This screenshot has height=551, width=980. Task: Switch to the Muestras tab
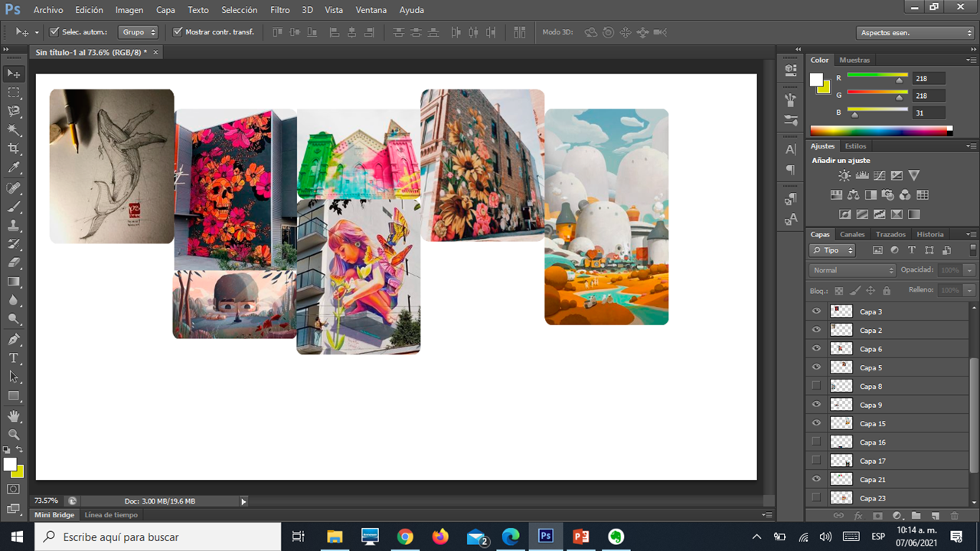point(854,60)
